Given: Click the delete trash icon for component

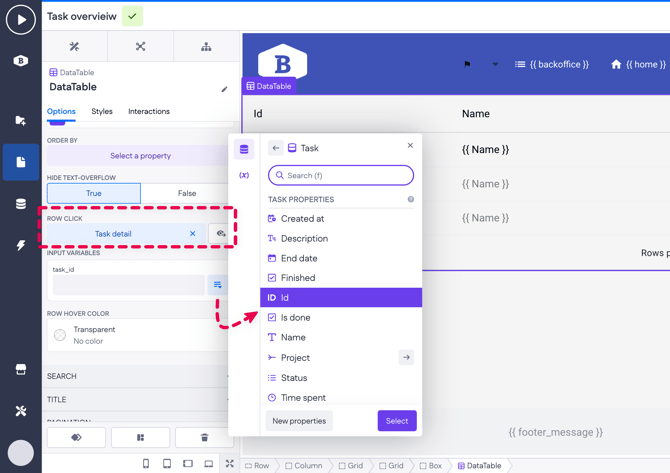Looking at the screenshot, I should point(204,437).
